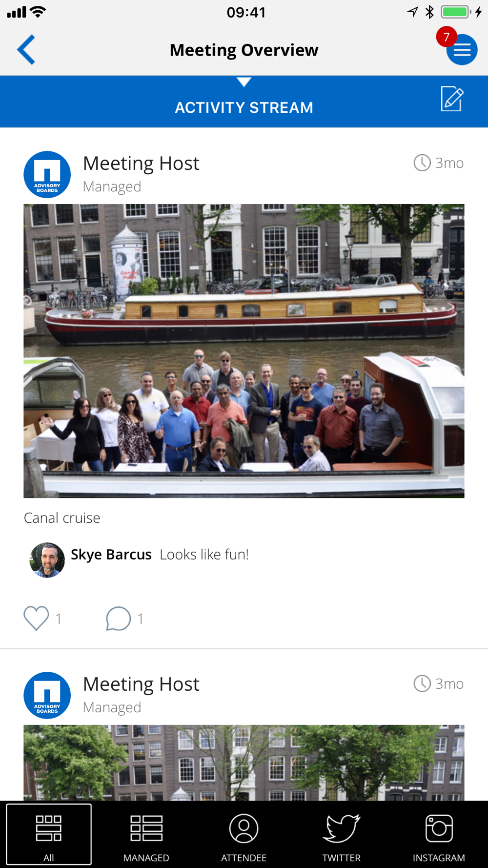Open the Instagram feed tab
488x868 pixels.
coord(439,834)
